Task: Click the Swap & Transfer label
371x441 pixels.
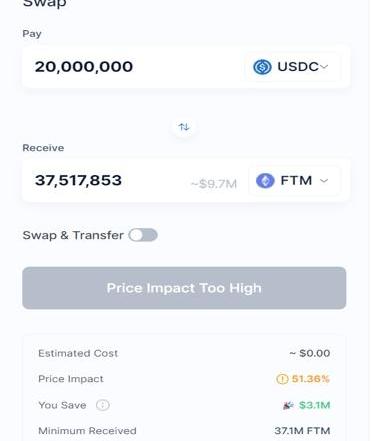Action: (73, 235)
